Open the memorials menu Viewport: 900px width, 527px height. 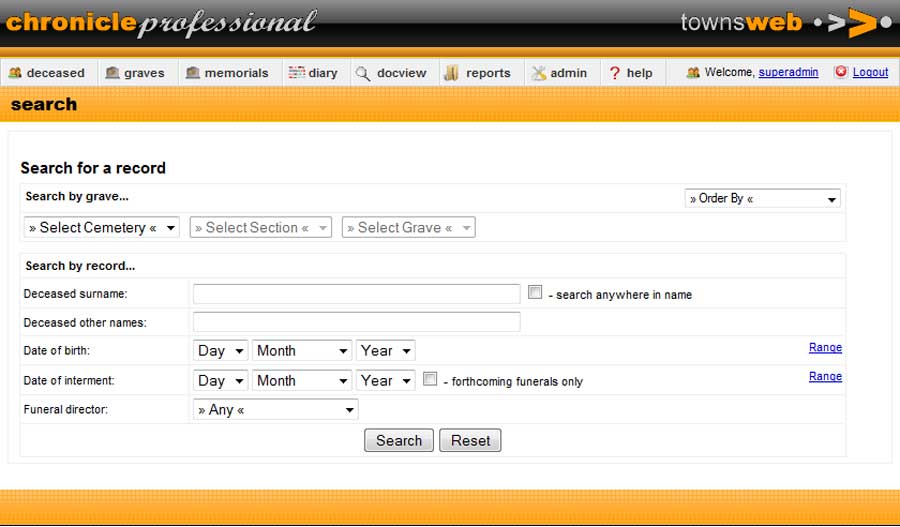pyautogui.click(x=230, y=73)
